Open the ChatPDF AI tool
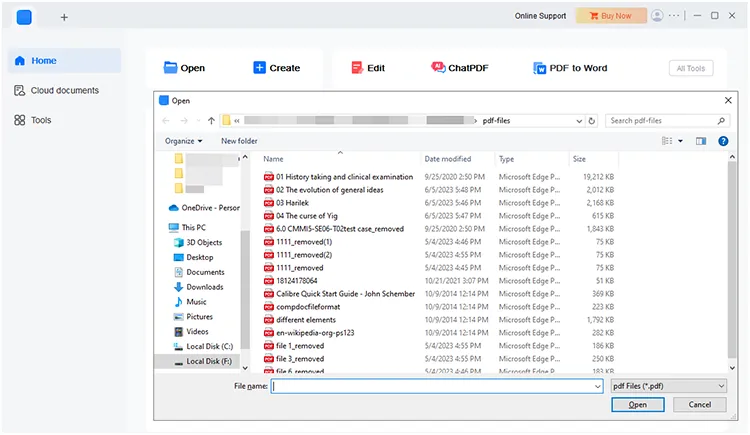The width and height of the screenshot is (750, 435). tap(460, 68)
